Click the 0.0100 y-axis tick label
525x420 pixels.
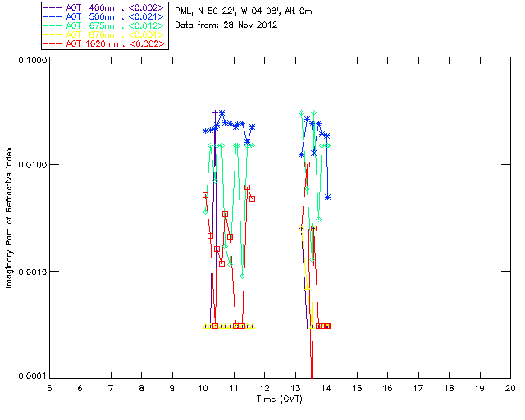coord(32,164)
